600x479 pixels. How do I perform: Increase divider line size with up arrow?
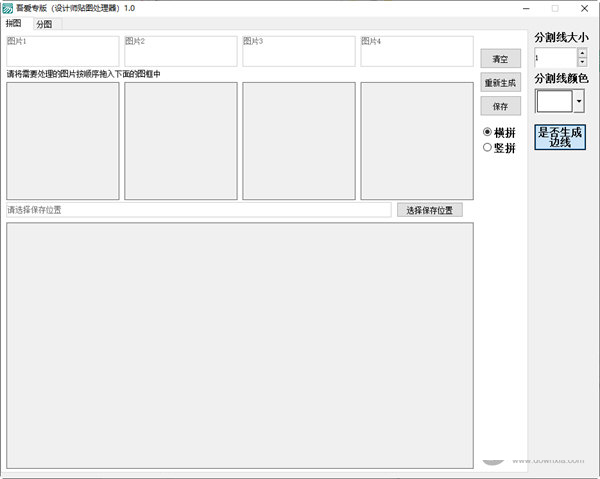(582, 53)
